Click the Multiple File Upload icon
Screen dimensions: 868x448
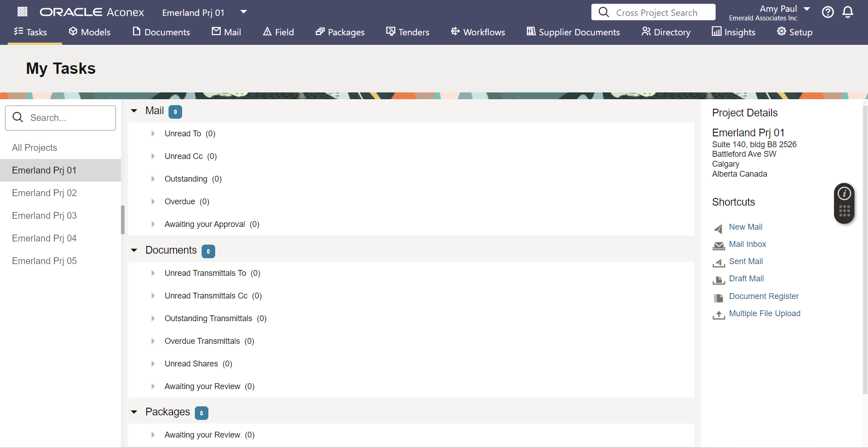(719, 315)
